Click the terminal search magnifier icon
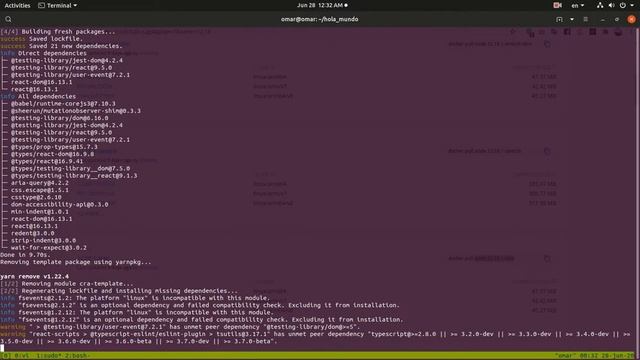Image resolution: width=640 pixels, height=360 pixels. (8, 19)
